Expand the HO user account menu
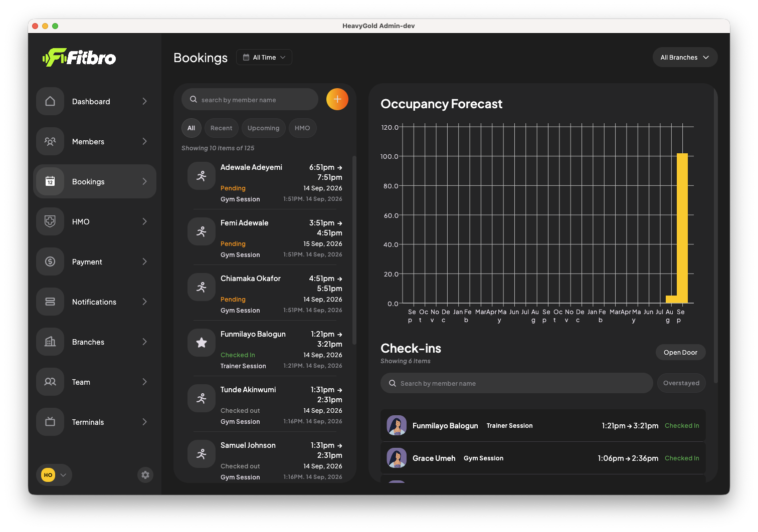The width and height of the screenshot is (758, 532). [54, 475]
